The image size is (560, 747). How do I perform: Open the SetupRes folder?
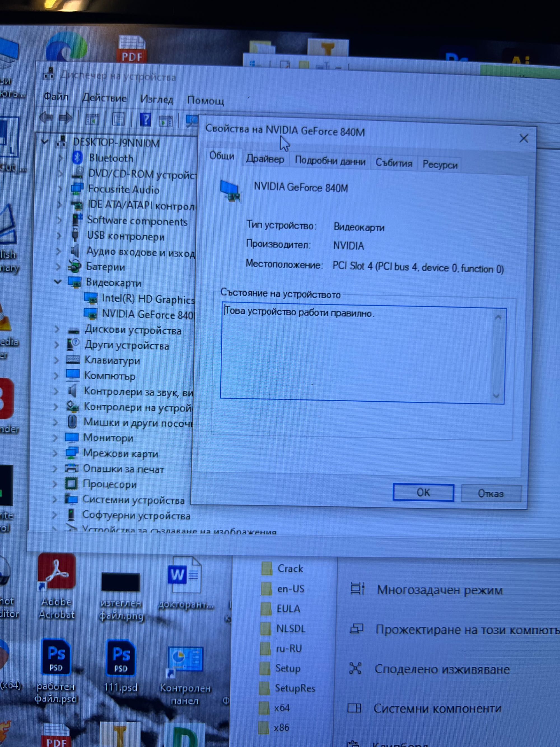[288, 688]
